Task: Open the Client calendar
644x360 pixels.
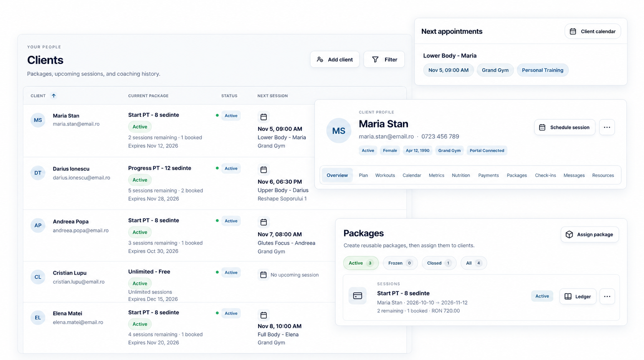Action: 593,31
